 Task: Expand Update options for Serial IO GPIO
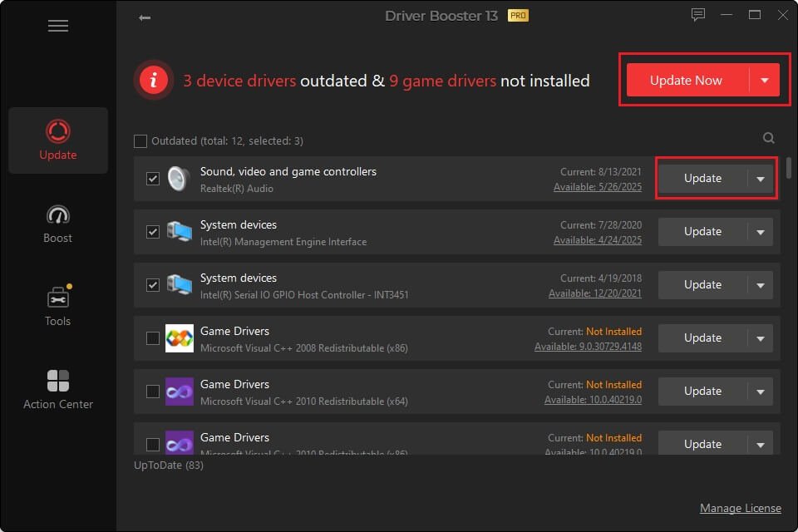[x=761, y=285]
